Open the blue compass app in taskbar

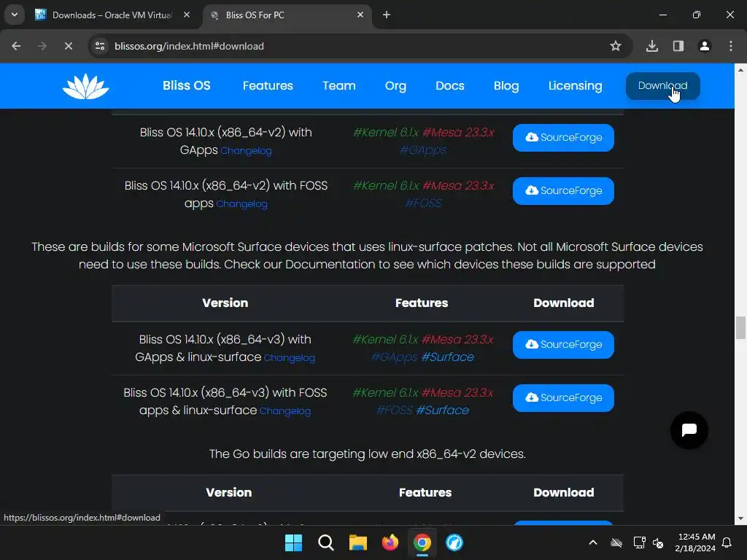454,542
